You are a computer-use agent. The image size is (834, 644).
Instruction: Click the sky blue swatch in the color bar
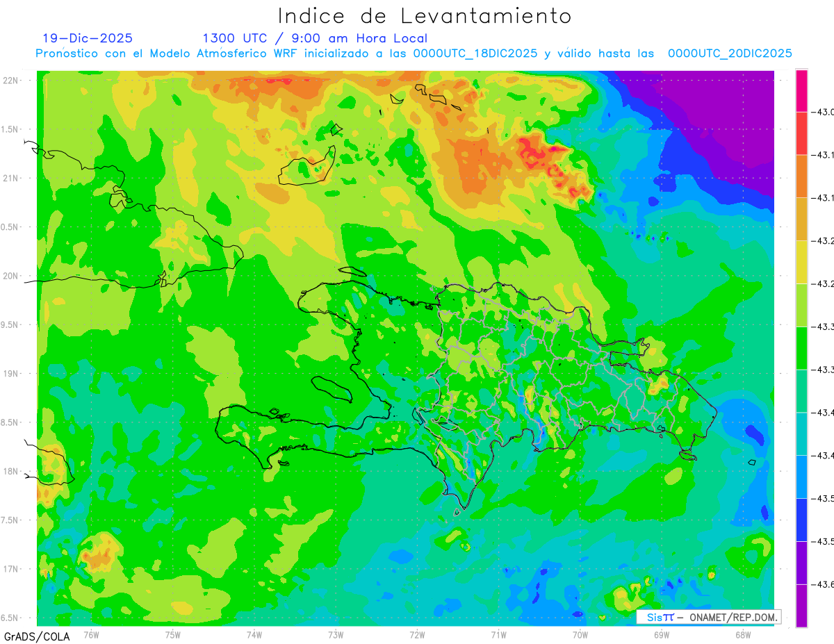801,477
